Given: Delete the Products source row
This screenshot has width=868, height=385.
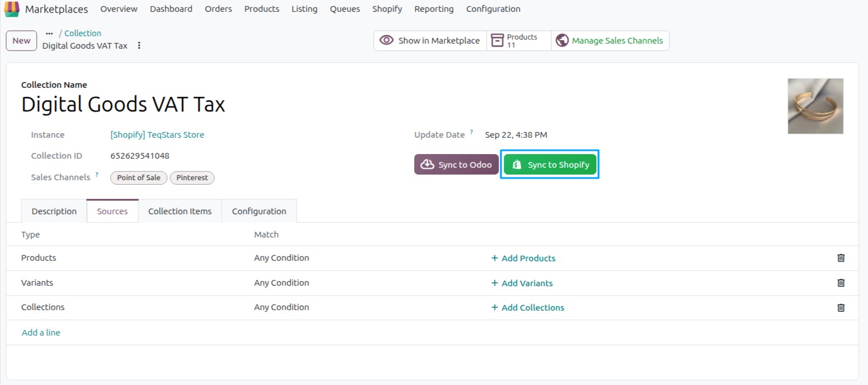Looking at the screenshot, I should pyautogui.click(x=841, y=258).
